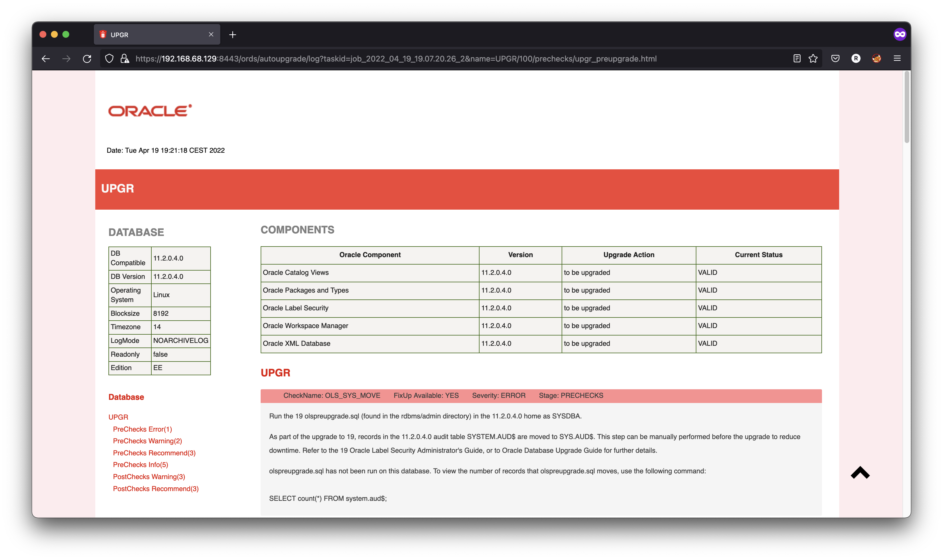Click the padlock site security icon
943x560 pixels.
(124, 59)
